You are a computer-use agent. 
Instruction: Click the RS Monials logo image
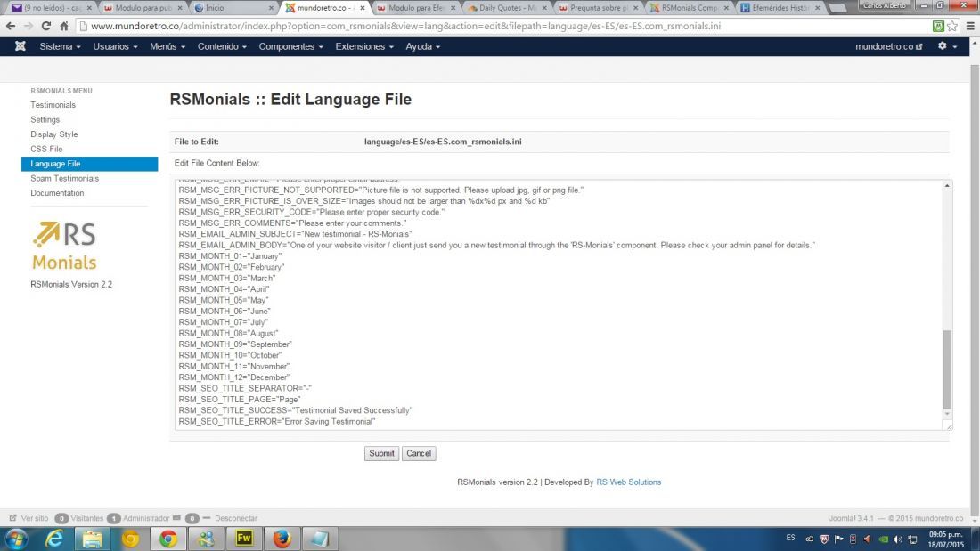coord(64,245)
